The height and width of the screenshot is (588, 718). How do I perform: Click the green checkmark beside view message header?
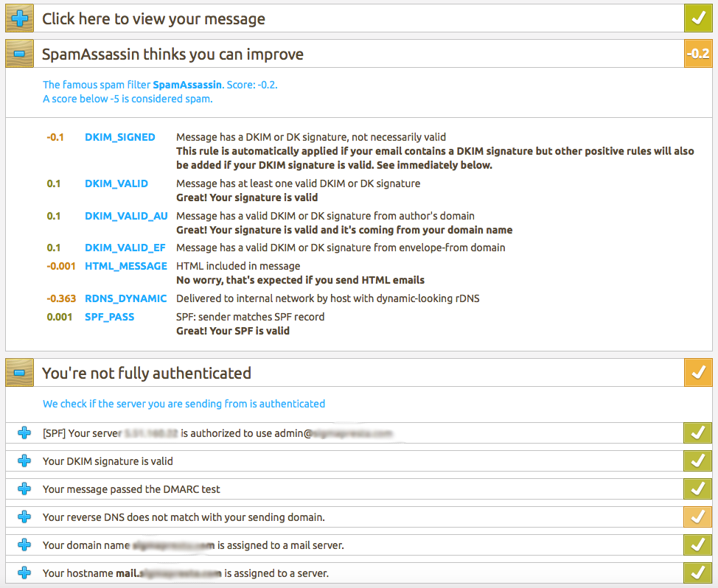pyautogui.click(x=697, y=18)
